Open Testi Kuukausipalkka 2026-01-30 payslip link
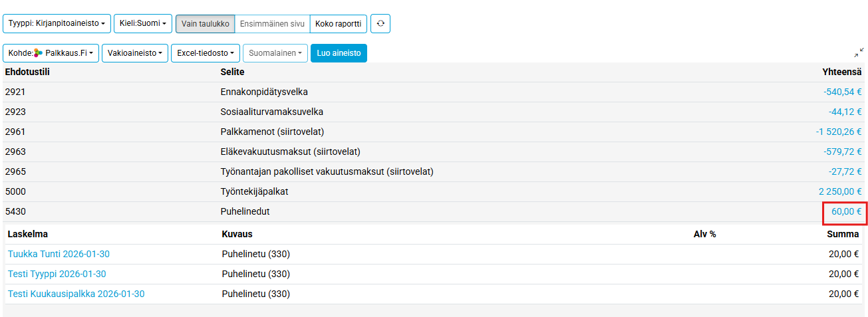Viewport: 868px width, 317px height. pos(76,294)
